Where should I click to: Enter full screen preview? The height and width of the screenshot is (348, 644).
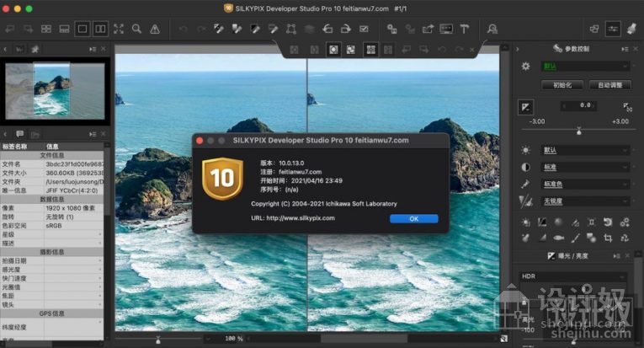[x=119, y=29]
